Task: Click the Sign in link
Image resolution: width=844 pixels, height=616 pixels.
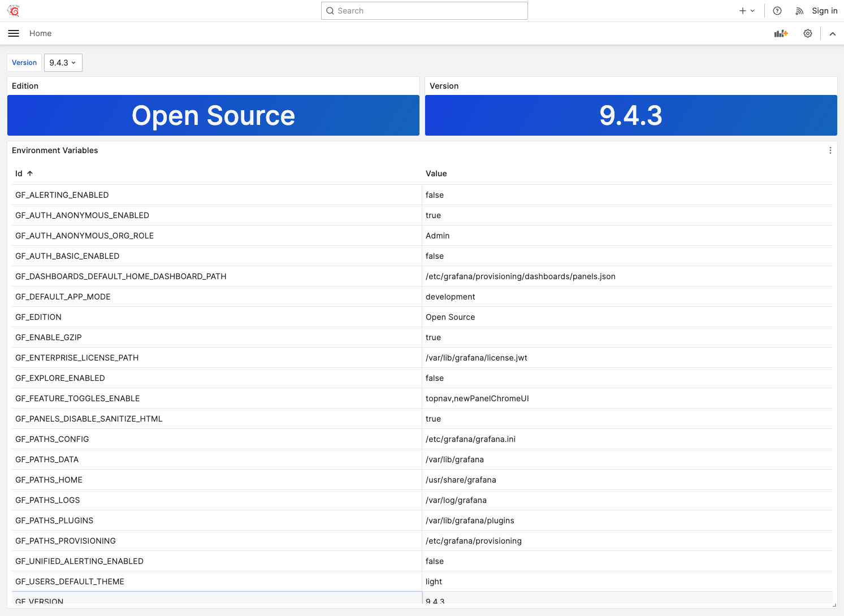Action: click(x=825, y=11)
